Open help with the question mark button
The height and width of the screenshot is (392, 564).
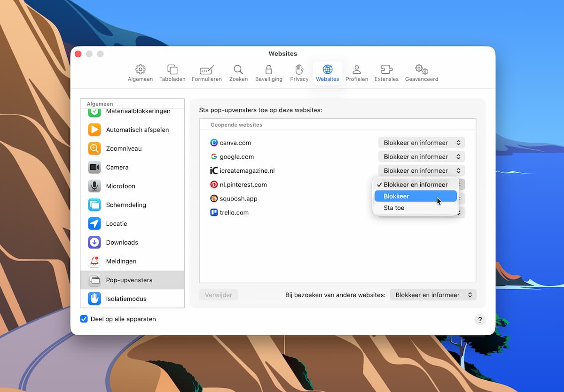pyautogui.click(x=480, y=320)
